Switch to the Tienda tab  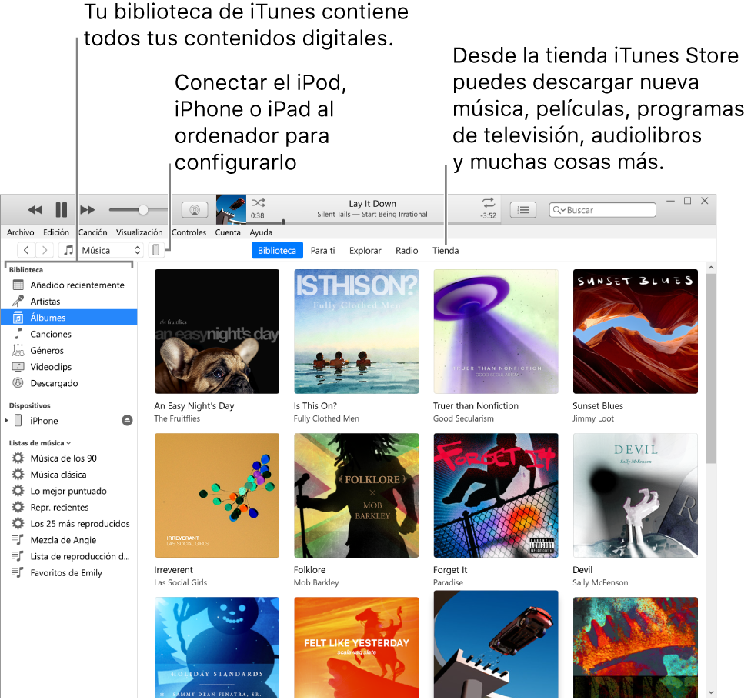(446, 250)
